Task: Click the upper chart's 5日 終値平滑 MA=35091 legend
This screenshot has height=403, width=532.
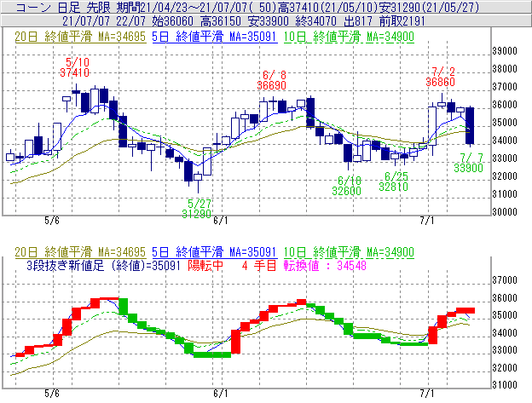Action: pyautogui.click(x=215, y=37)
